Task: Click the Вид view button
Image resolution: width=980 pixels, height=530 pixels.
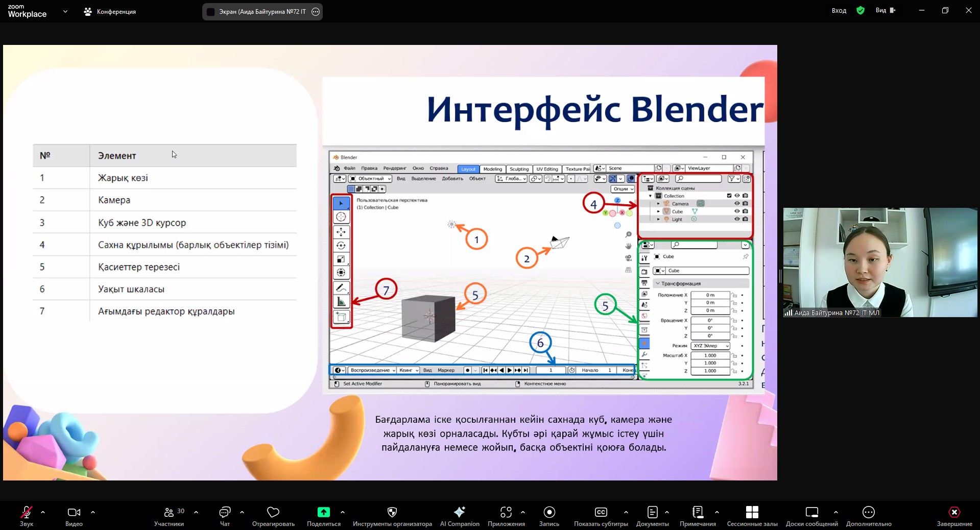Action: 885,10
